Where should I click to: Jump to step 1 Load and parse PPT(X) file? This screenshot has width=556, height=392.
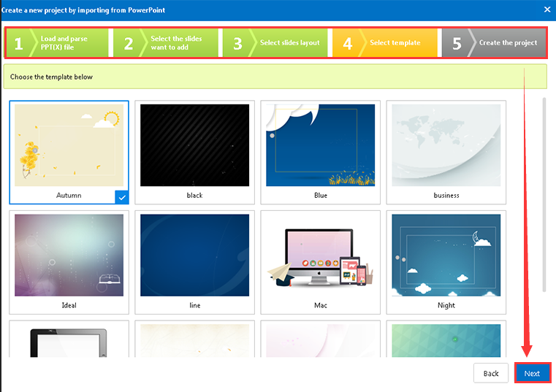point(57,42)
